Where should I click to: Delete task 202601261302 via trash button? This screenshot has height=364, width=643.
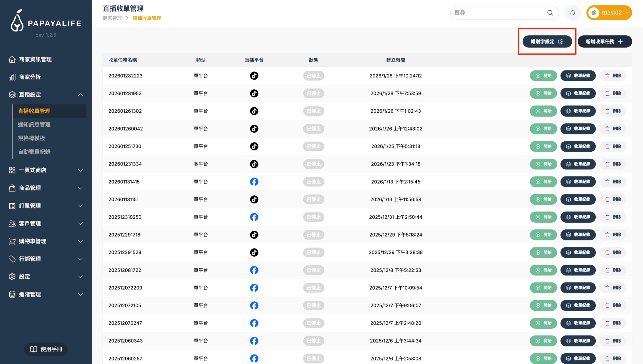613,111
